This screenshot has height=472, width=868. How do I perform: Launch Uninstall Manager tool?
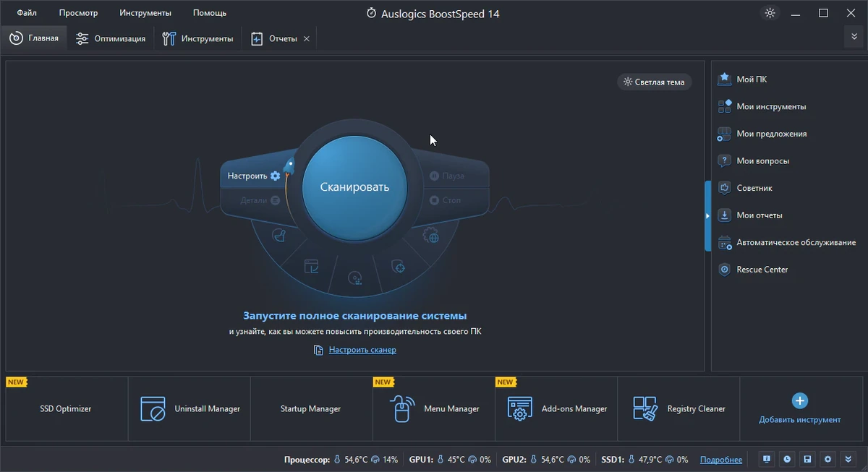coord(190,408)
